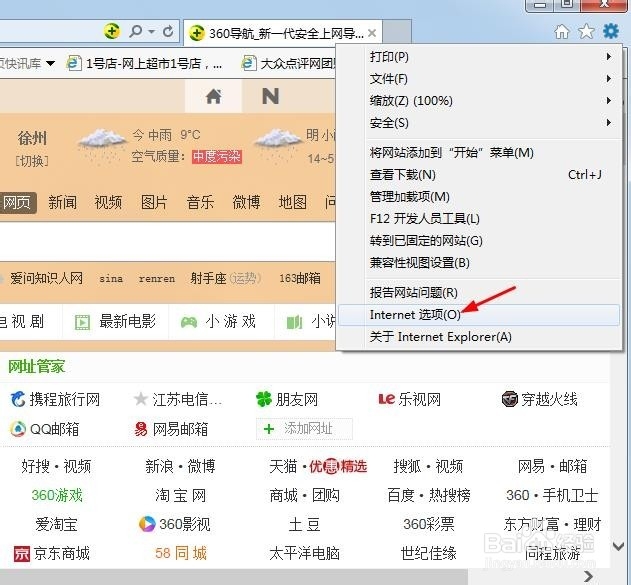This screenshot has width=631, height=585.
Task: Open the sina link
Action: (x=111, y=279)
